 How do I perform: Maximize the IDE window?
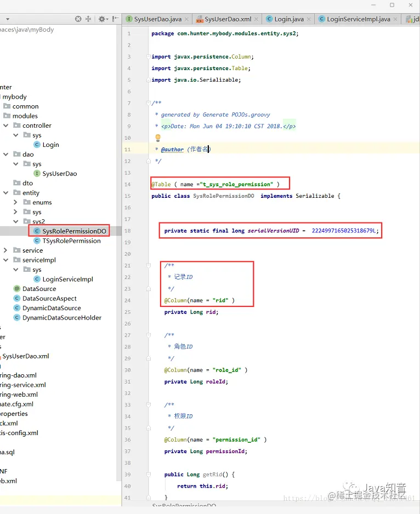pos(392,5)
